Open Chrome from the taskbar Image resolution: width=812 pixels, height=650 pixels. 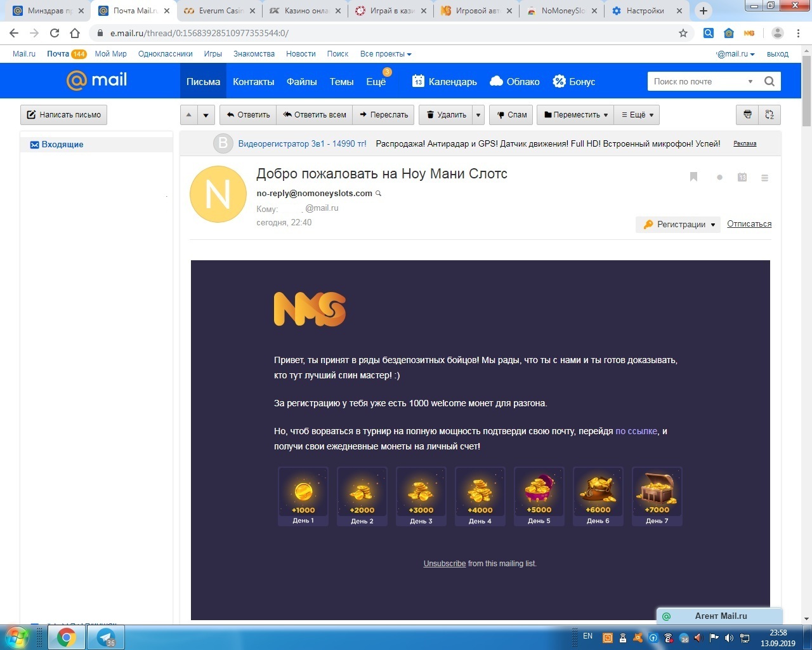[66, 637]
